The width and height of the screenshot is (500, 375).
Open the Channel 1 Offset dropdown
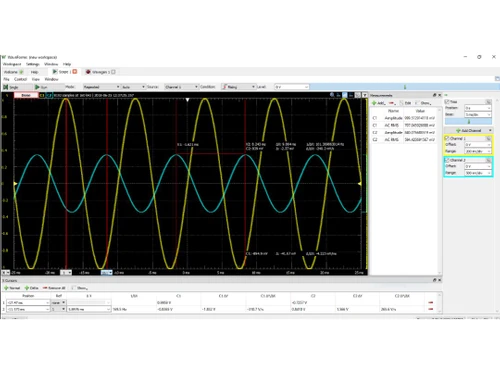[478, 145]
